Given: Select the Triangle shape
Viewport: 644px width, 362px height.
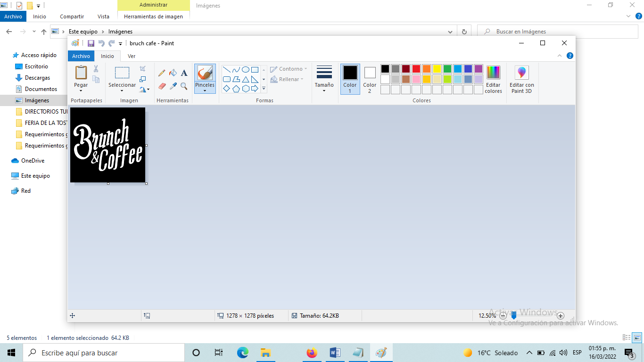Looking at the screenshot, I should click(246, 79).
